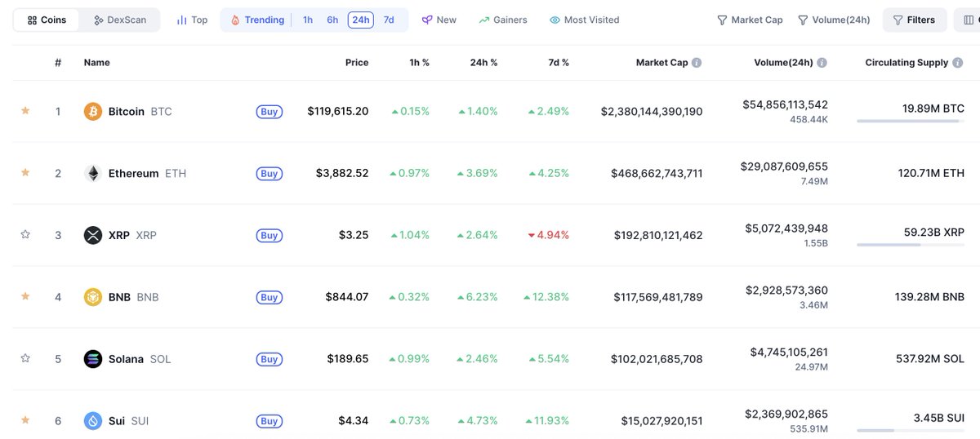Viewport: 980px width, 439px height.
Task: Sort by Price column header
Action: point(357,63)
